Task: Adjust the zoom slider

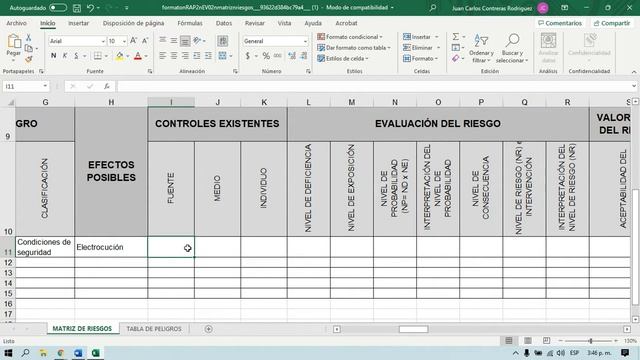Action: (x=591, y=341)
